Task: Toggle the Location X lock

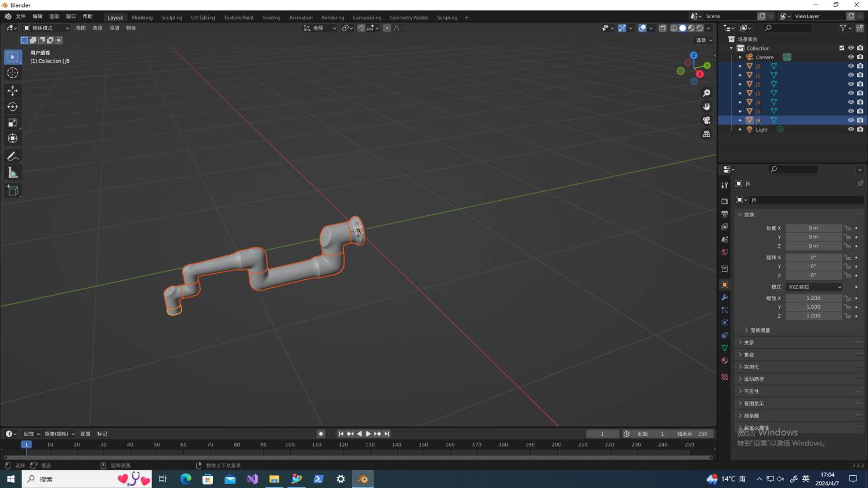Action: pyautogui.click(x=848, y=229)
